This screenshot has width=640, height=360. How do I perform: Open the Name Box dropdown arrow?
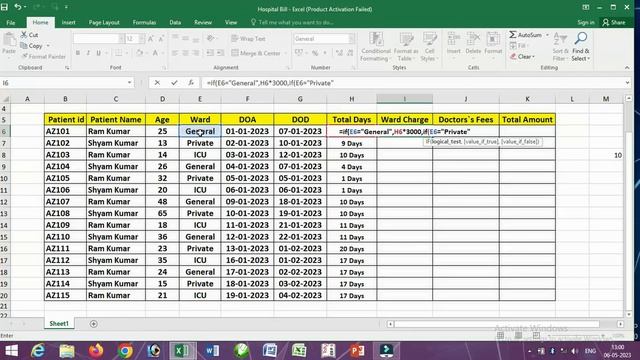click(x=129, y=83)
